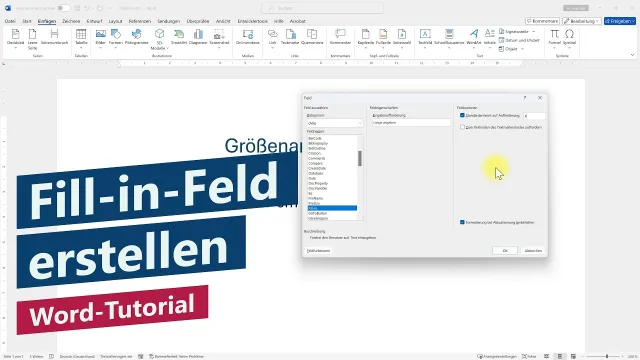The width and height of the screenshot is (640, 360).
Task: Adjust the zoom slider in status bar
Action: pos(607,356)
